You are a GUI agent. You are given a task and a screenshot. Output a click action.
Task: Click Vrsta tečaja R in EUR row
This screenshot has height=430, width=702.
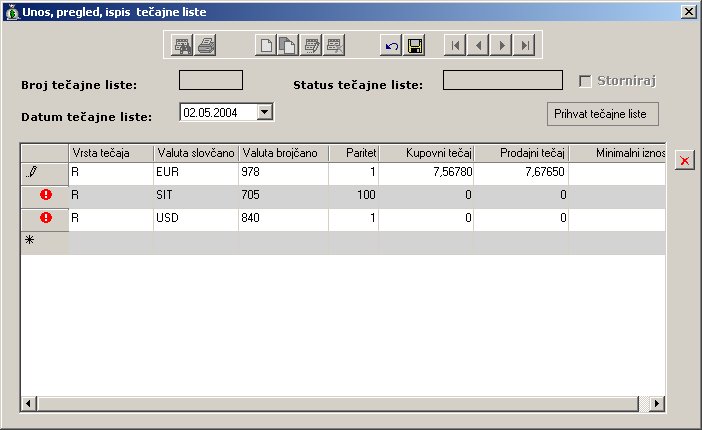111,172
